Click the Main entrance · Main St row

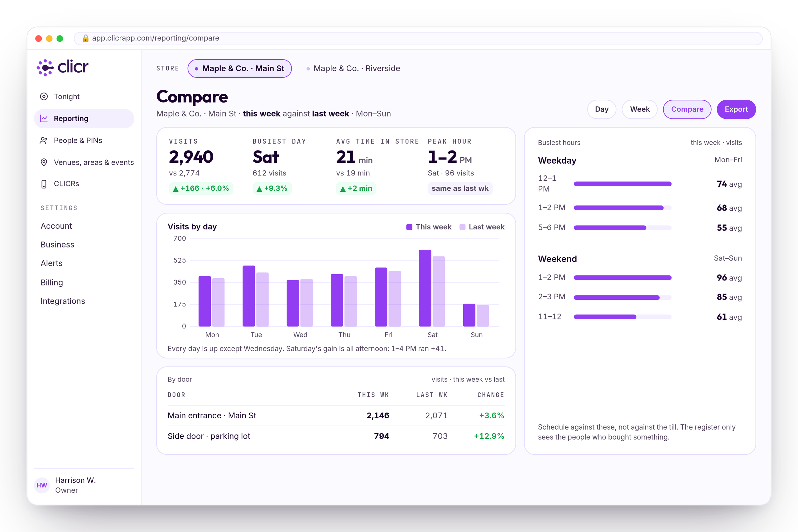click(x=336, y=416)
